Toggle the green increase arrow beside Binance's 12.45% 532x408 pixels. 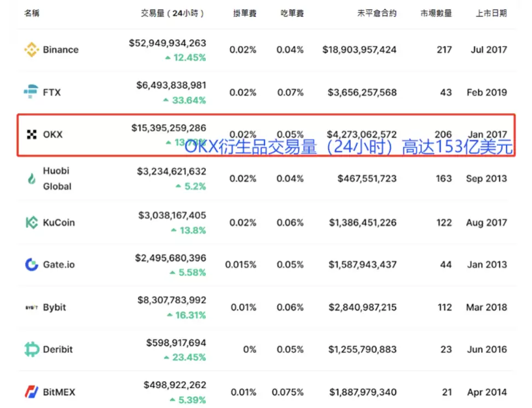[169, 57]
